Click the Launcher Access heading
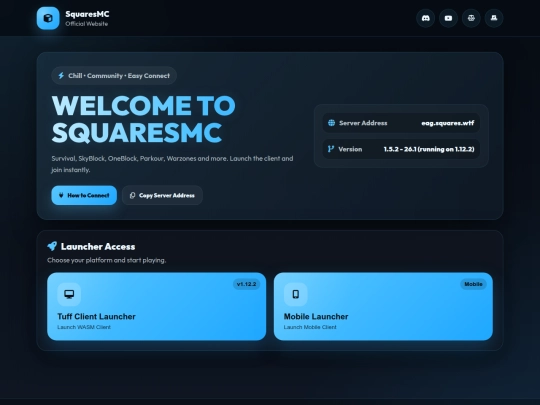Screen dimensions: 540x405 pyautogui.click(x=98, y=247)
